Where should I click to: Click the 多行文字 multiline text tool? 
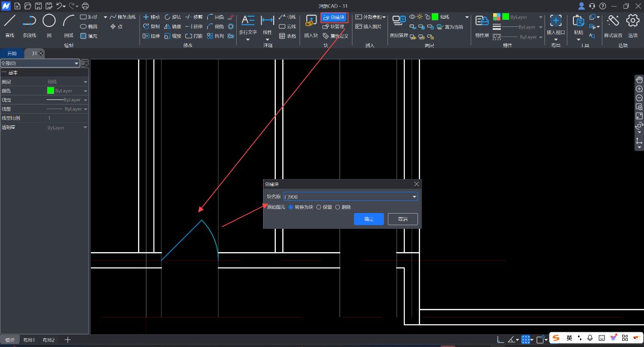[x=248, y=21]
